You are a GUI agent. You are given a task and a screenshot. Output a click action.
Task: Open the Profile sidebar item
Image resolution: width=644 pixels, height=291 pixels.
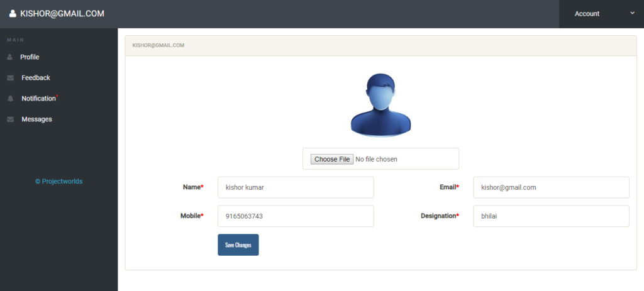[30, 57]
